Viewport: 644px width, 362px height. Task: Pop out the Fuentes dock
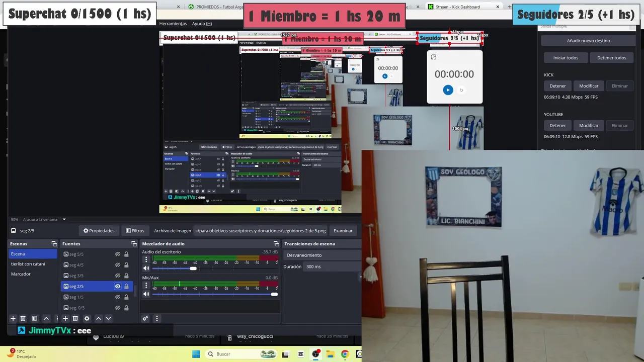tap(134, 244)
